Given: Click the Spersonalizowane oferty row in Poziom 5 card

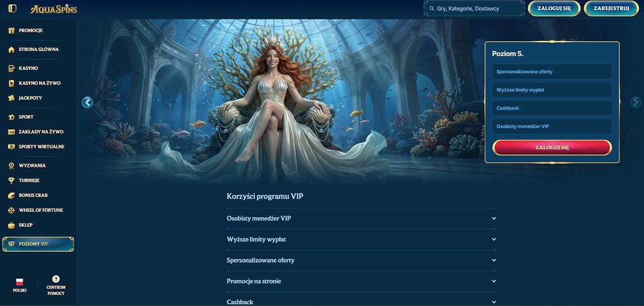Looking at the screenshot, I should pos(552,72).
